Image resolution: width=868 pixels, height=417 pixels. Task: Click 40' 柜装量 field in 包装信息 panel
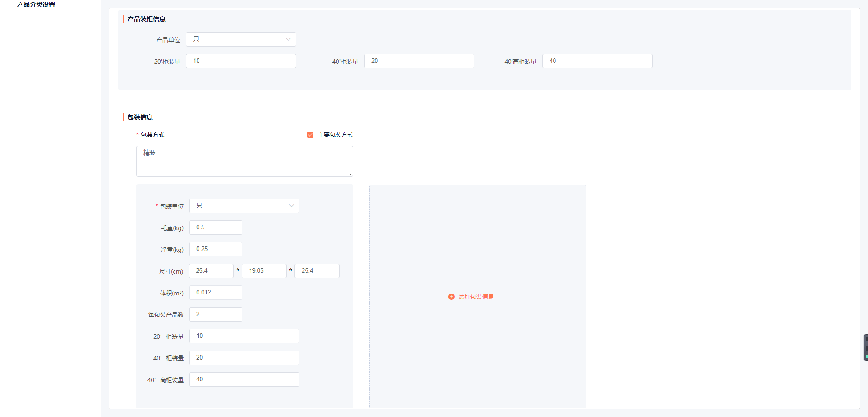point(244,358)
